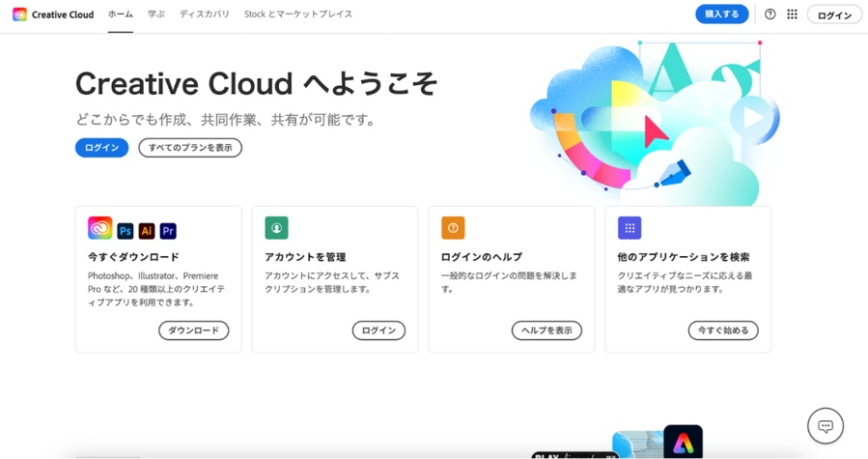Viewport: 868px width, 459px height.
Task: Open the 学ぶ tab
Action: click(156, 14)
